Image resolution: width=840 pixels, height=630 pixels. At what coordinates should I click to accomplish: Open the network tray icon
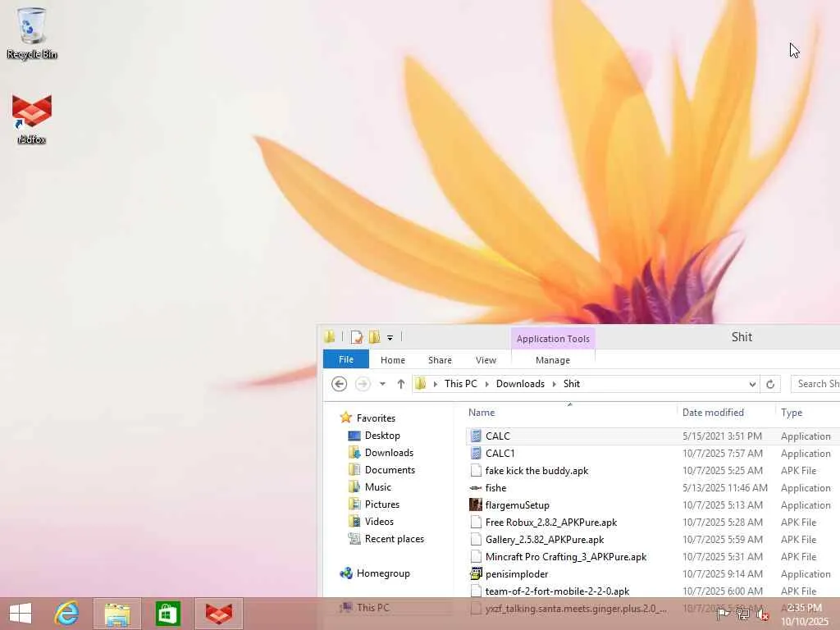pyautogui.click(x=743, y=614)
